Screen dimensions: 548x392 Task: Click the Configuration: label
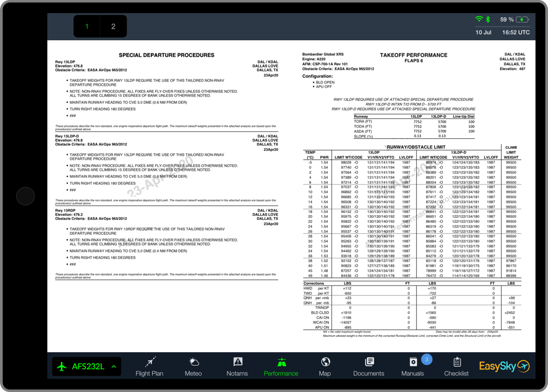click(317, 76)
